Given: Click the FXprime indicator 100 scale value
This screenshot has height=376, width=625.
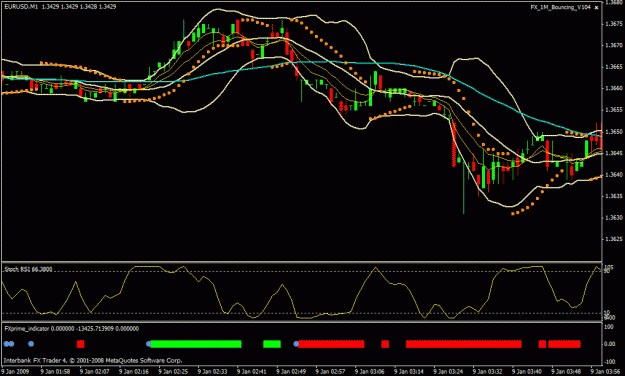Looking at the screenshot, I should pos(609,327).
